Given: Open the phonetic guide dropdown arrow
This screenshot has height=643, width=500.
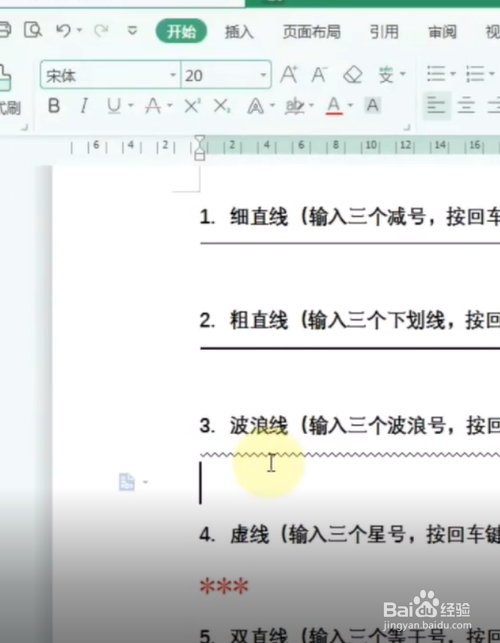Looking at the screenshot, I should tap(403, 74).
